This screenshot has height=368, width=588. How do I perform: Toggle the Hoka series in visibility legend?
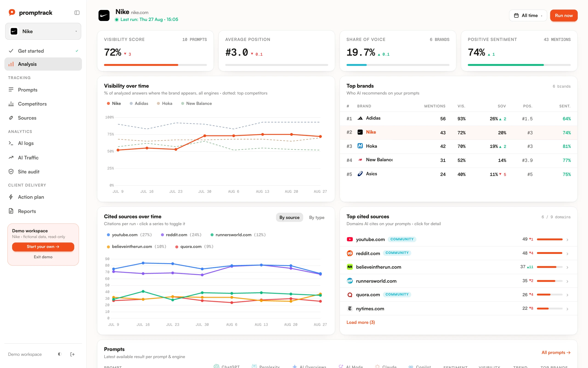coord(164,103)
